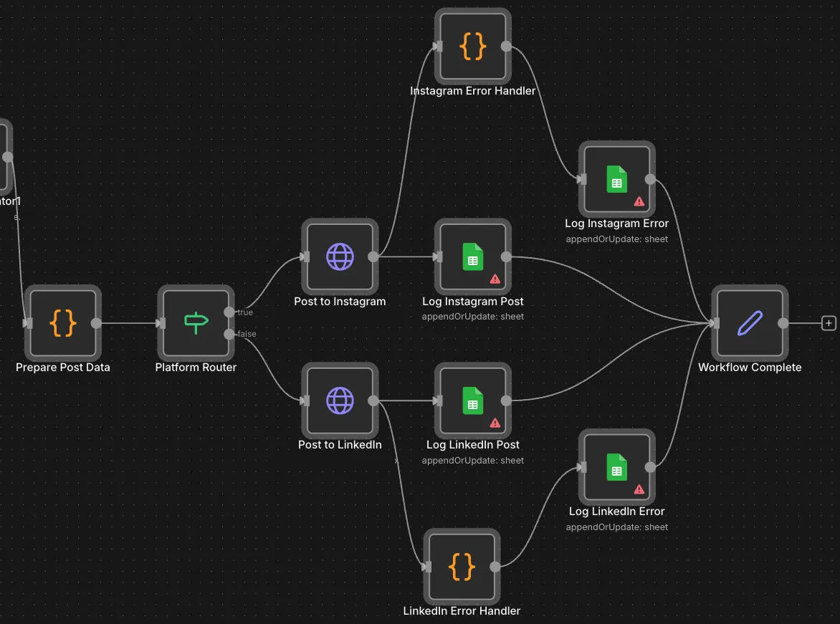Image resolution: width=840 pixels, height=624 pixels.
Task: Click the 'Log Instagram Post' label
Action: 472,302
